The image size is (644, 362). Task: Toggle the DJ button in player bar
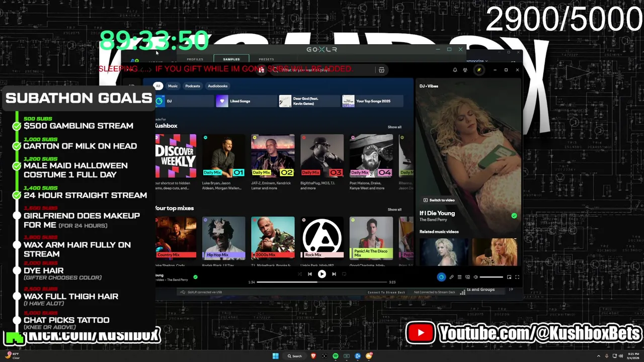click(441, 277)
